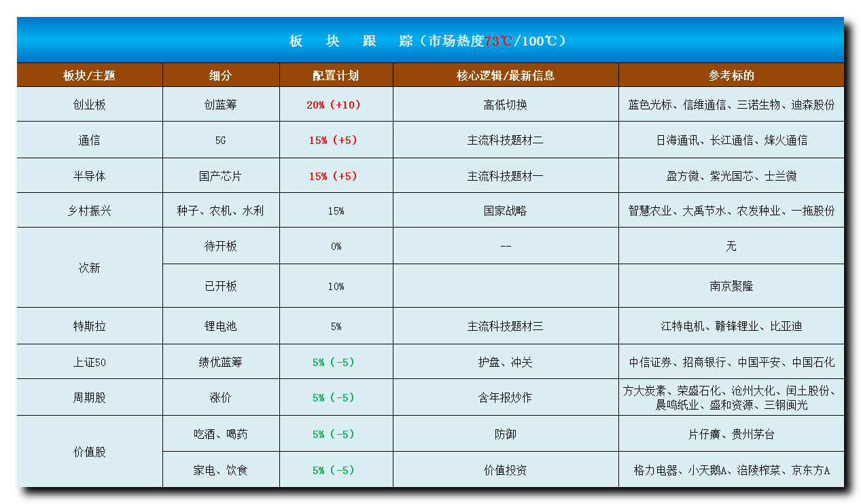Select the 锂电池 subcategory cell
This screenshot has height=504, width=861.
click(221, 326)
